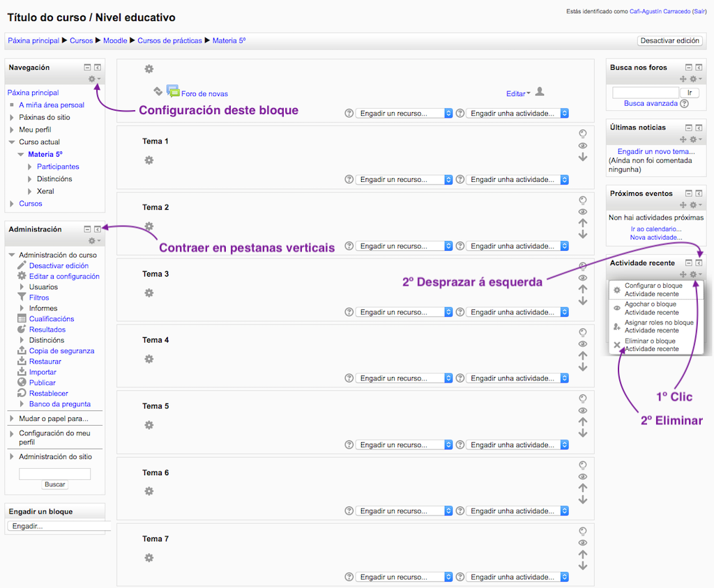714x588 pixels.
Task: Click the forum search input field
Action: [645, 93]
